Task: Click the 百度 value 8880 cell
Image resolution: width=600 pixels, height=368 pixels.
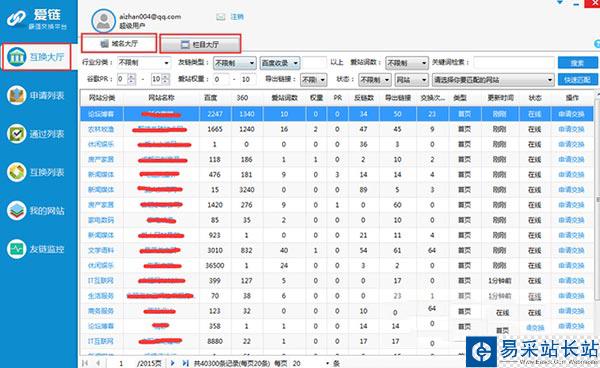Action: click(215, 341)
